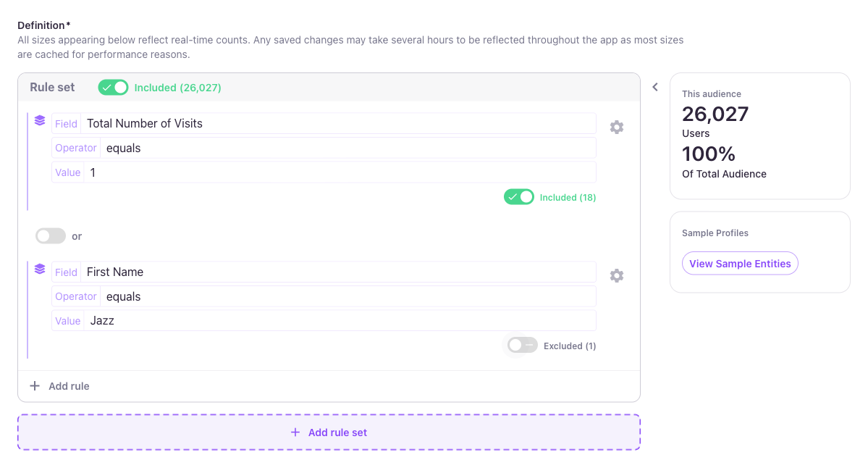The width and height of the screenshot is (868, 468).
Task: Click the plus icon inside Add rule set
Action: pyautogui.click(x=295, y=432)
